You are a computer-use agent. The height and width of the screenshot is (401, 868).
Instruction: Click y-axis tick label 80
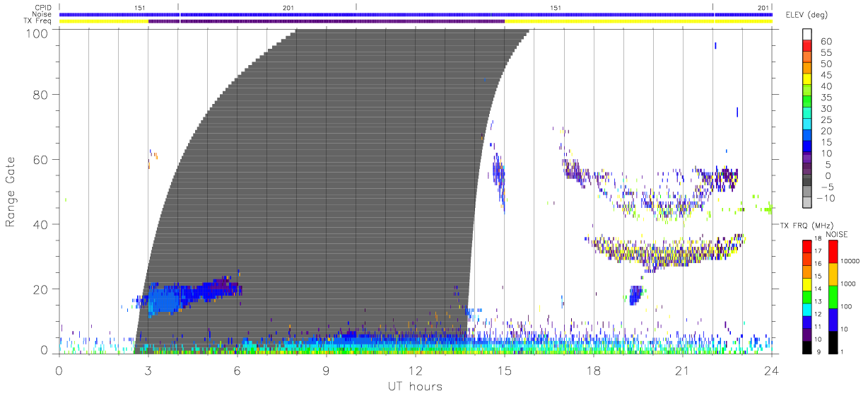(x=40, y=95)
